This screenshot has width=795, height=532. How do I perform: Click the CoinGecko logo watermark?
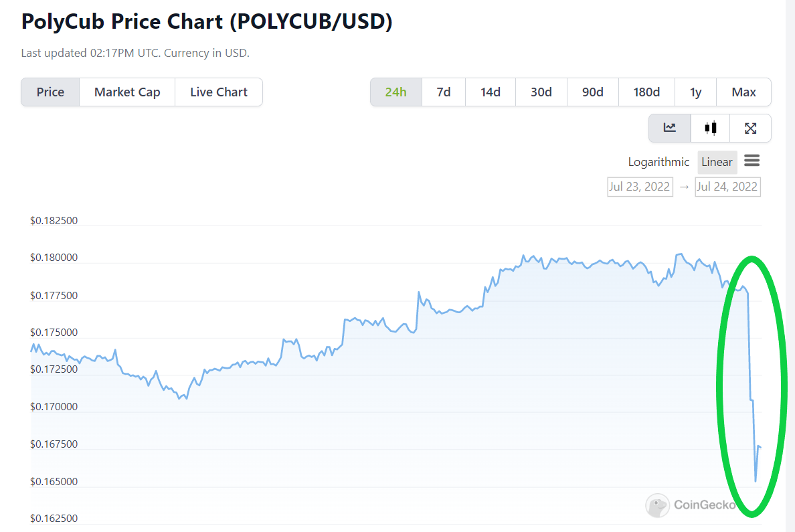pos(691,505)
